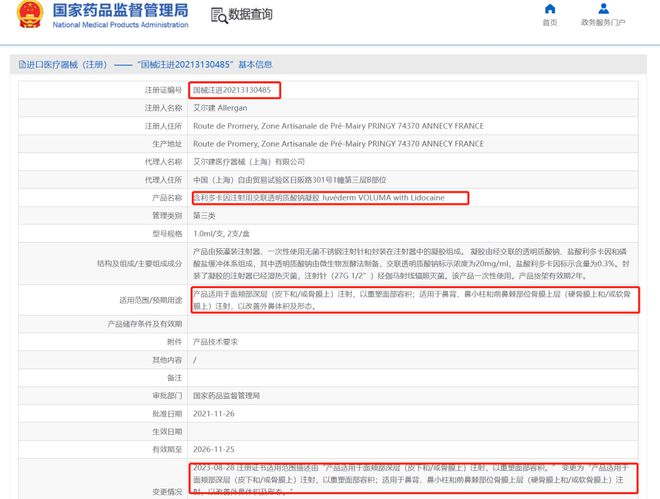Click 代理人住所 Shanghai address value
Viewport: 660px width, 499px height.
pos(290,180)
